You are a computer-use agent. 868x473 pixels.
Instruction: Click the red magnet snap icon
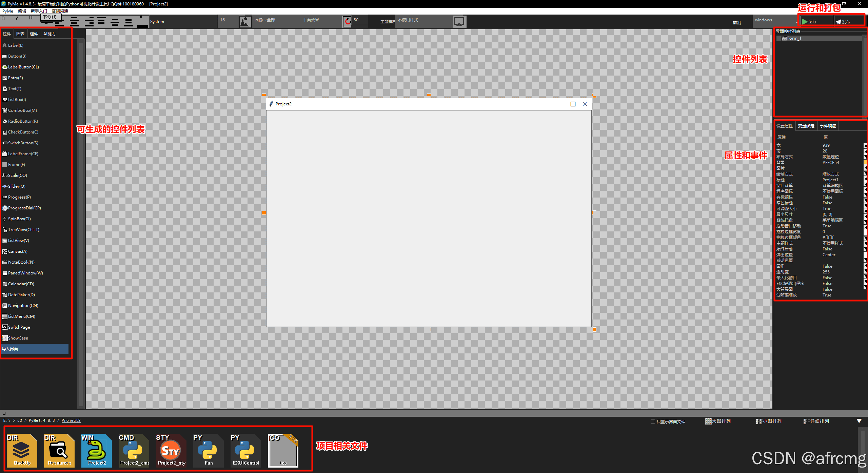click(347, 22)
